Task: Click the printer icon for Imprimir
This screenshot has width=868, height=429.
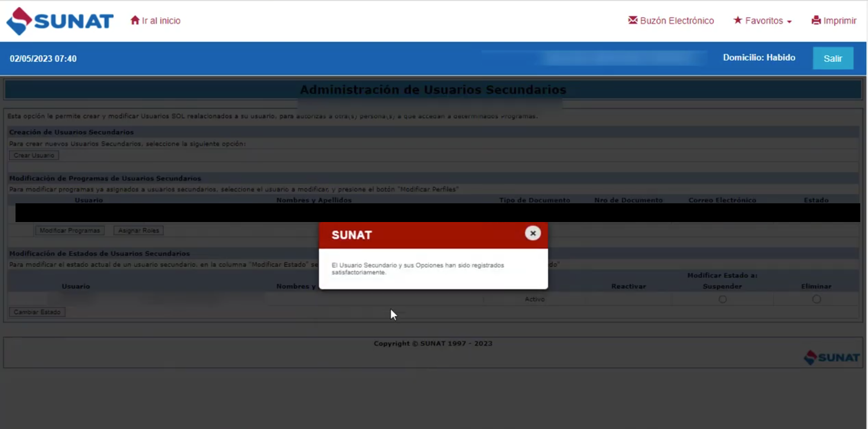Action: point(816,20)
